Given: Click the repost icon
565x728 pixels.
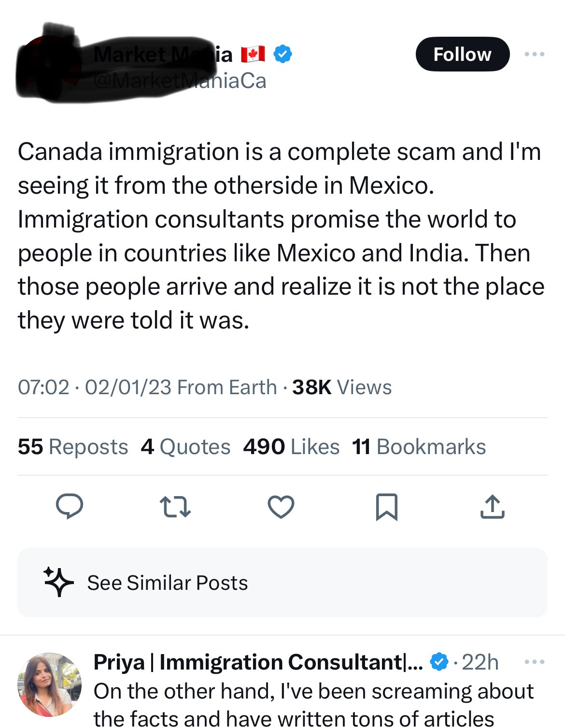Looking at the screenshot, I should point(175,506).
